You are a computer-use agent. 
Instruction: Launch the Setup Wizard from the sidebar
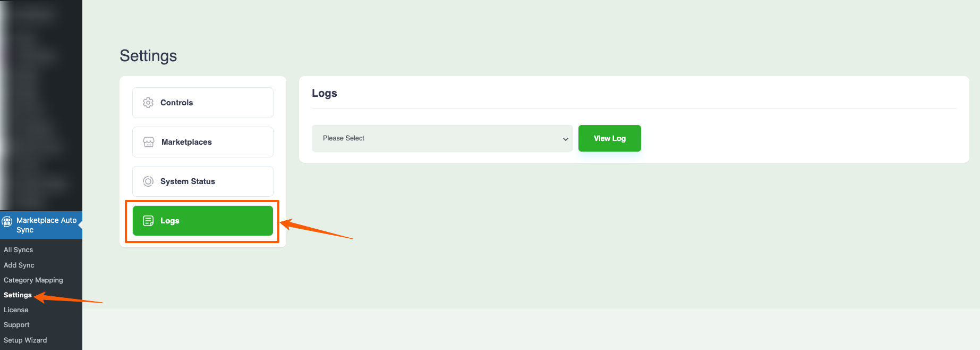[x=25, y=340]
